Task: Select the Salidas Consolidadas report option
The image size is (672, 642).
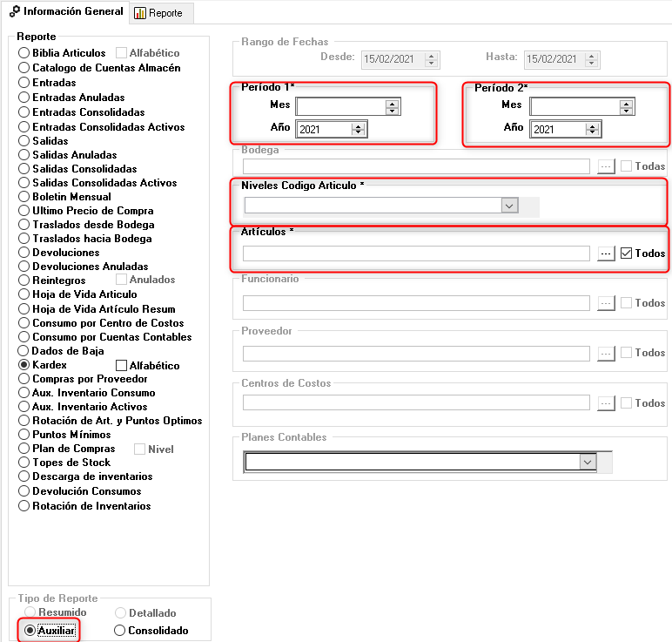Action: point(24,169)
